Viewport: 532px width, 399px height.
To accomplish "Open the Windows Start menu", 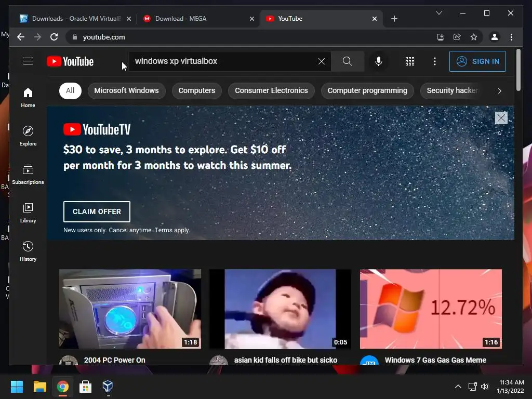I will (17, 387).
